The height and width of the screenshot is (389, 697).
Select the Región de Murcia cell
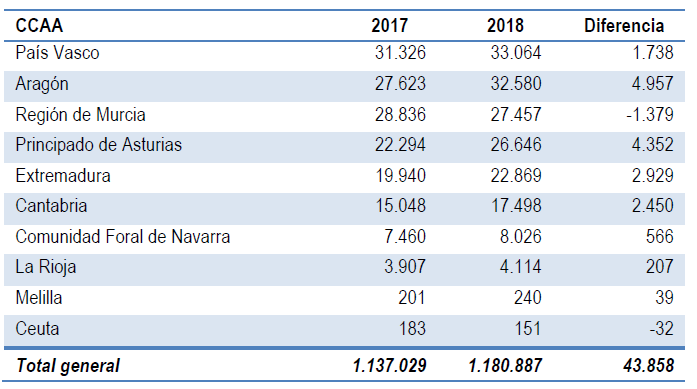click(80, 115)
